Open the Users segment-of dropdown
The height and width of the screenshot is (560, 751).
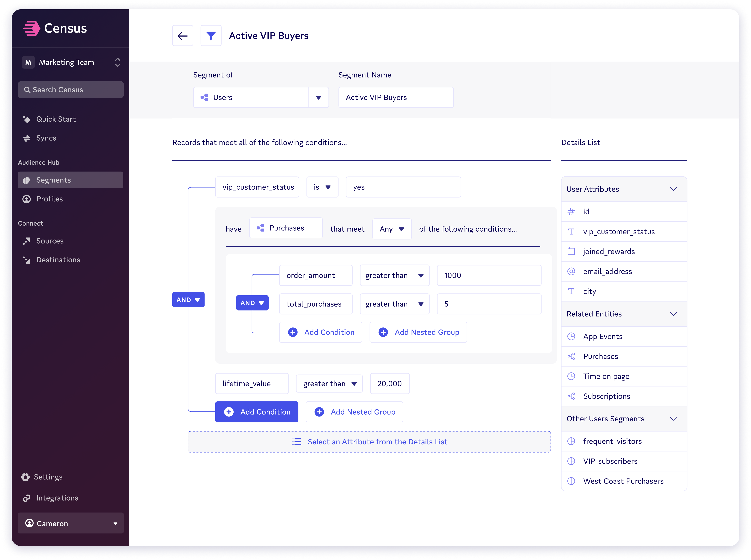pyautogui.click(x=318, y=98)
